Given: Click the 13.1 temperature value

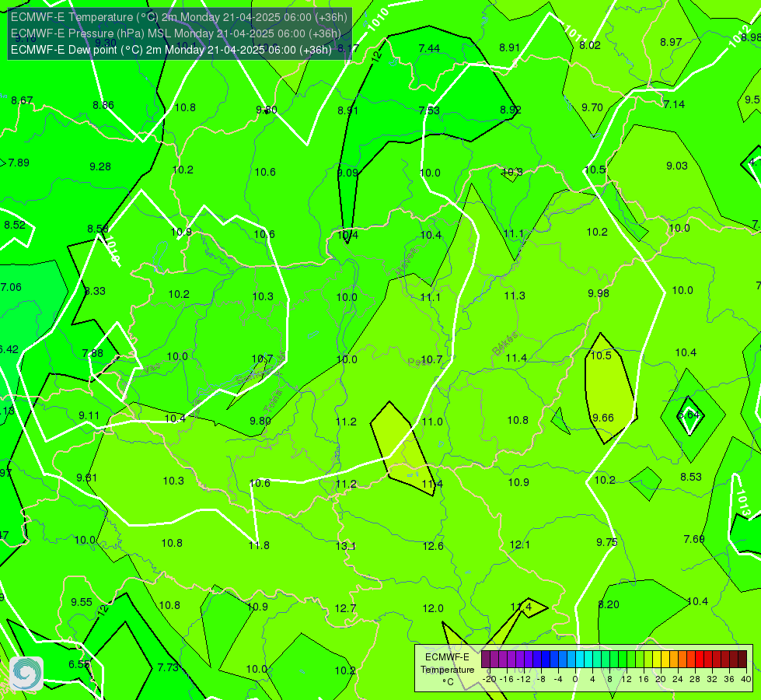Looking at the screenshot, I should coord(346,546).
